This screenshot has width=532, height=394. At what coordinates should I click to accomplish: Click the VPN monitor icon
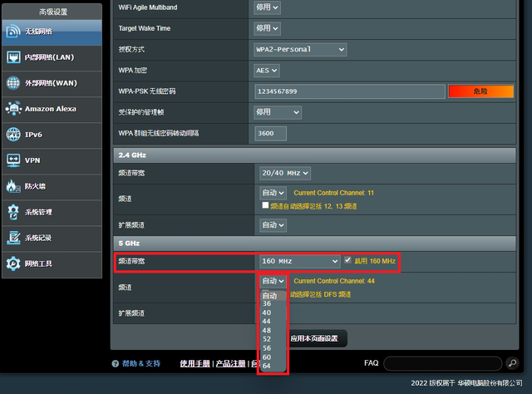point(13,160)
